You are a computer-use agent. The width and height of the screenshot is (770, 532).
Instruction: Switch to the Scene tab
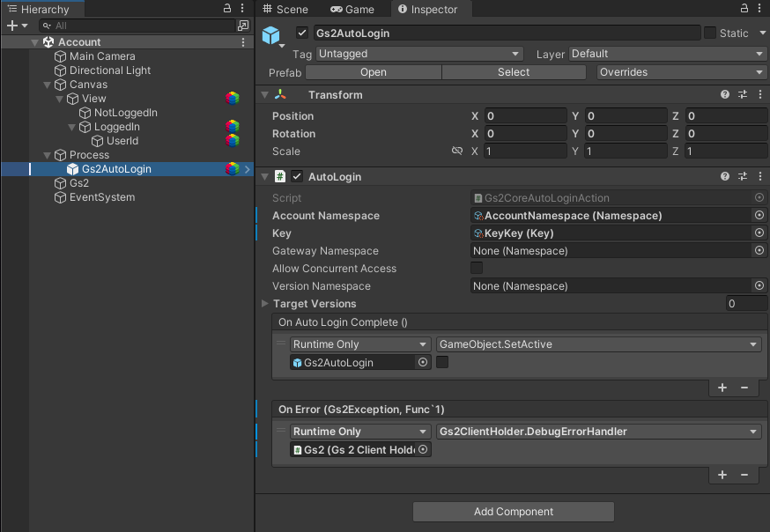pos(285,10)
